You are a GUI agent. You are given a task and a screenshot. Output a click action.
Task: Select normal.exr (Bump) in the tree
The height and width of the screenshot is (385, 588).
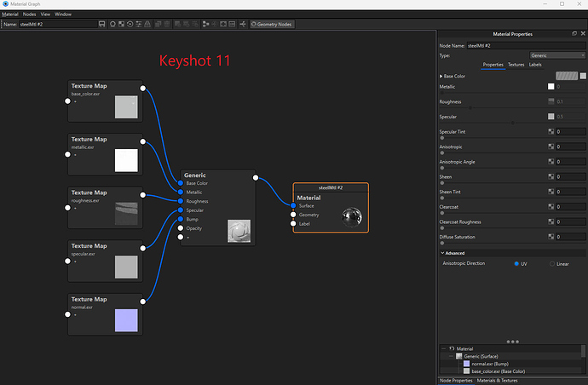tap(490, 364)
